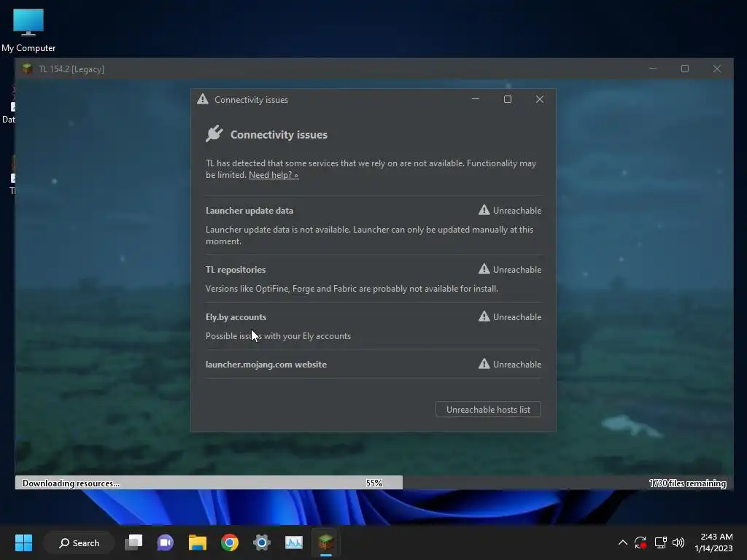747x560 pixels.
Task: Click the plug icon beside Connectivity issues heading
Action: (214, 134)
